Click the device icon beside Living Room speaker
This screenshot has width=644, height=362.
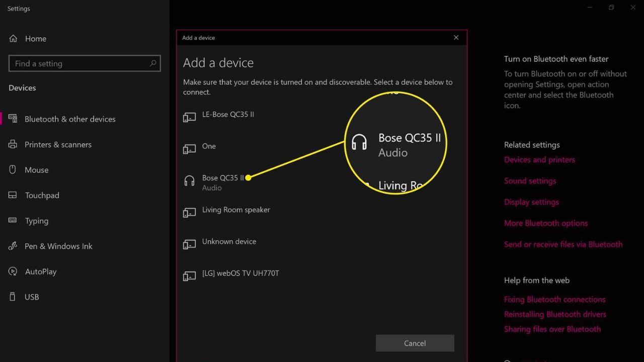point(189,213)
